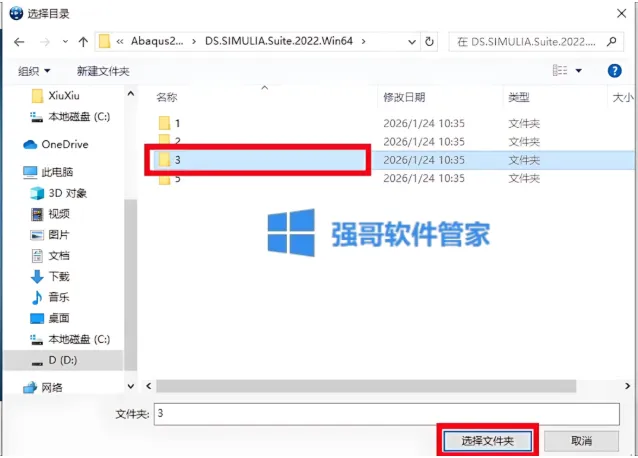Open the recent locations dropdown arrow
The height and width of the screenshot is (458, 638).
(65, 41)
